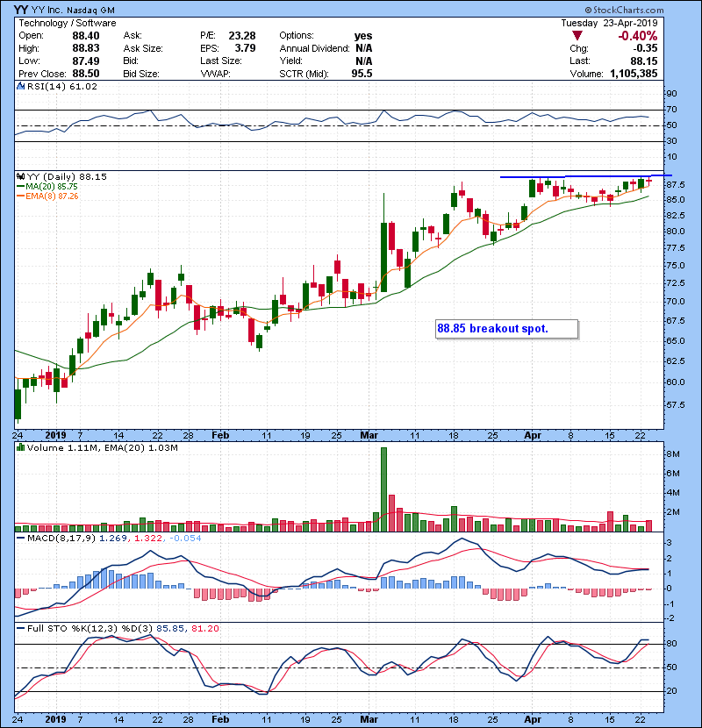
Task: Click the 8M label on the volume axis
Action: (673, 454)
